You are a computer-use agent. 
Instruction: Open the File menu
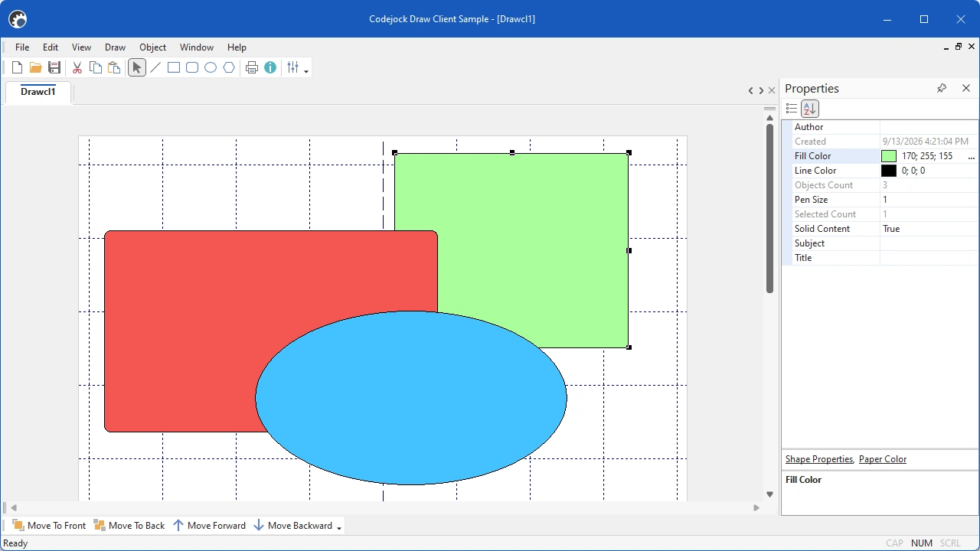[22, 47]
